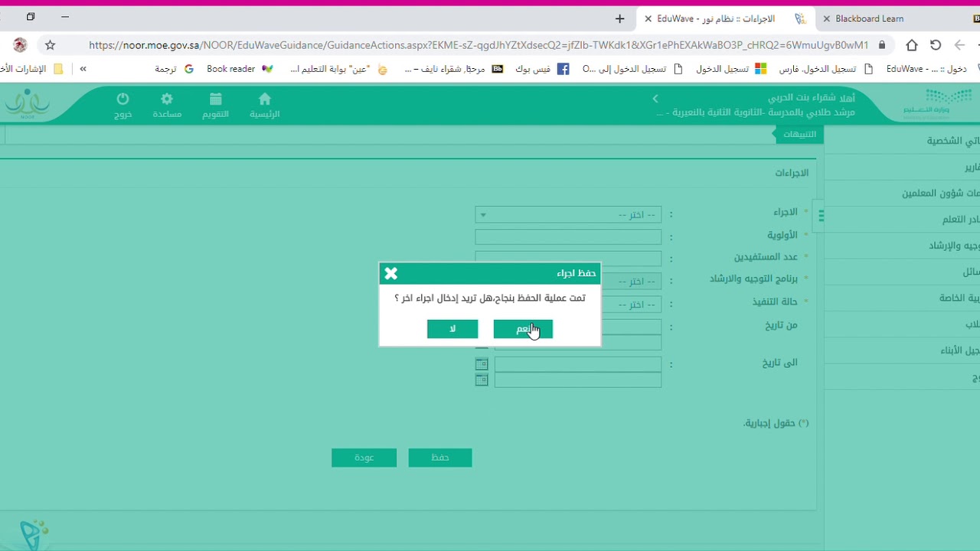Open the مساعدة help gear icon
Viewport: 980px width, 551px height.
click(167, 106)
